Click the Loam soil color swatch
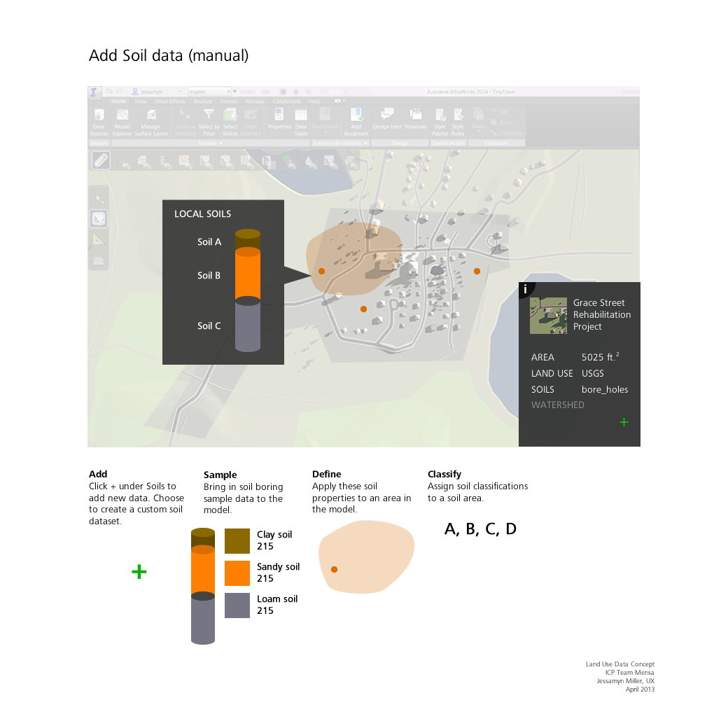The height and width of the screenshot is (728, 728). (237, 605)
